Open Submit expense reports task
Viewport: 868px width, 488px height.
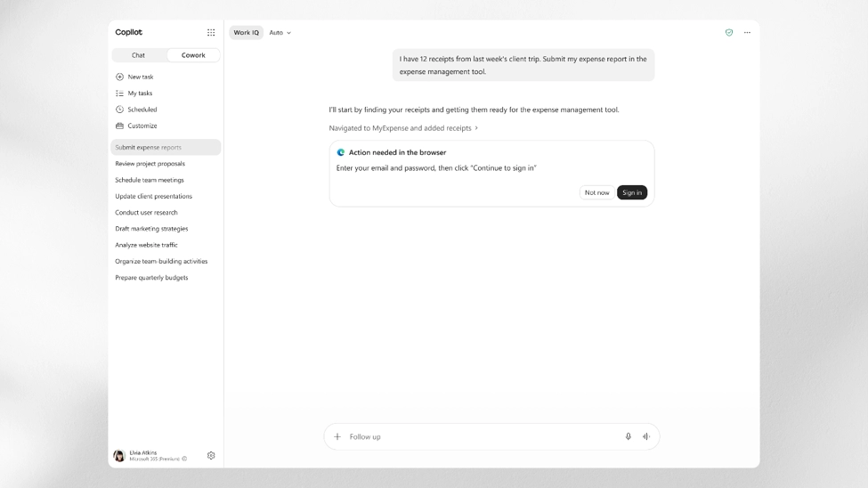tap(166, 147)
